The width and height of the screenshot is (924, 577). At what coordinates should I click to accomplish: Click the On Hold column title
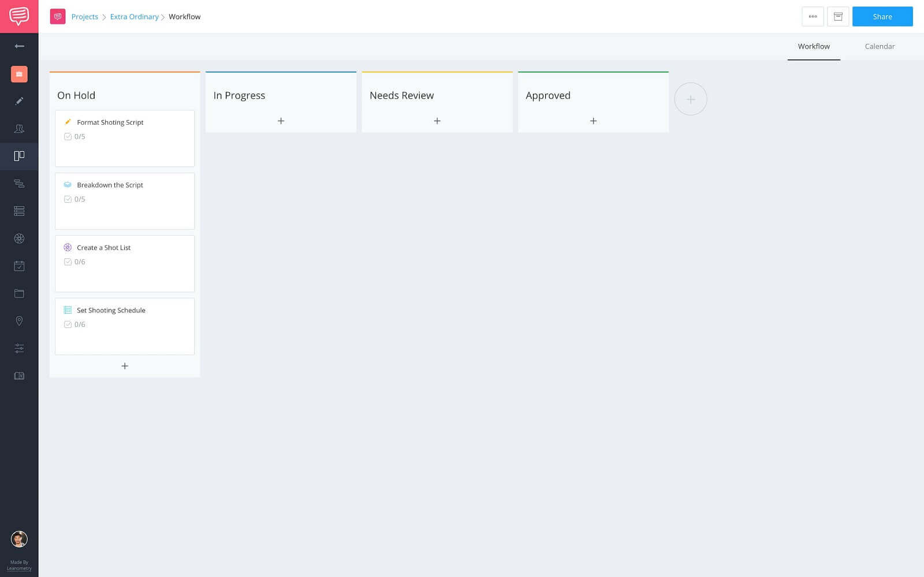coord(76,95)
